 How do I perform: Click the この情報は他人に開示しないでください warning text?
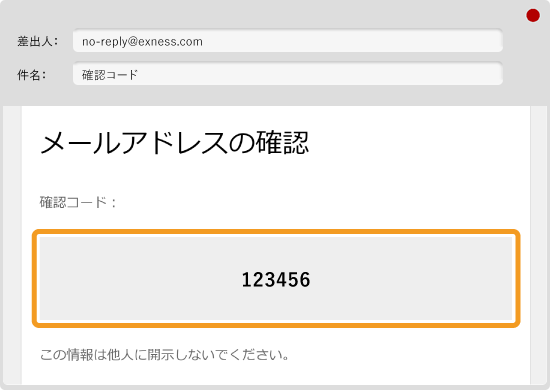[165, 355]
